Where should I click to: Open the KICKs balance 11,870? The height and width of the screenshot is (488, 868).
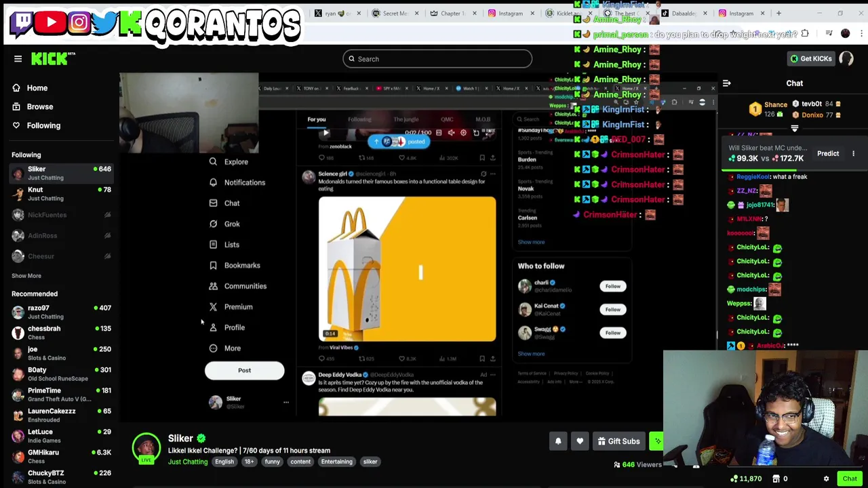click(x=746, y=479)
